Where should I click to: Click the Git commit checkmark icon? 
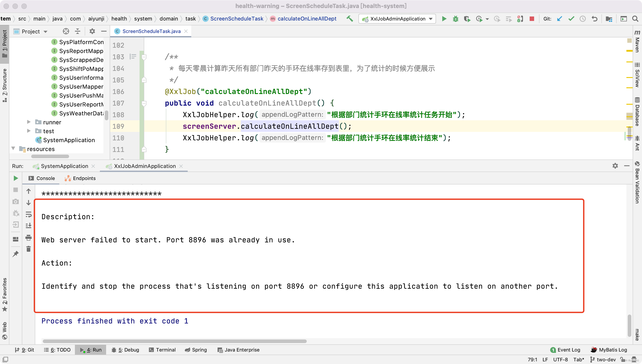(571, 19)
